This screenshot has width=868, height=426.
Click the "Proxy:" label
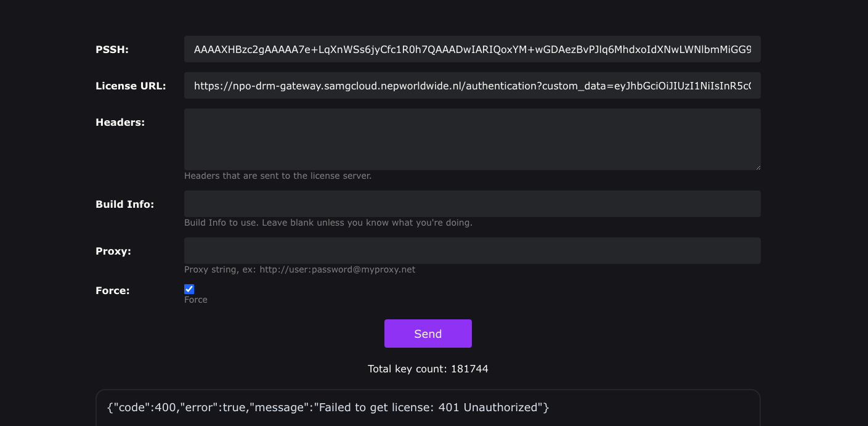(113, 252)
